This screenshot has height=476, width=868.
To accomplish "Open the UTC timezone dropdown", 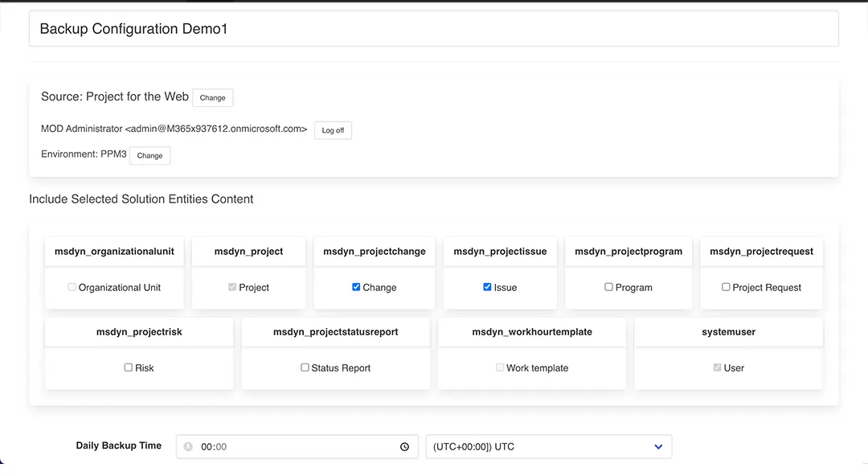I will (x=548, y=447).
